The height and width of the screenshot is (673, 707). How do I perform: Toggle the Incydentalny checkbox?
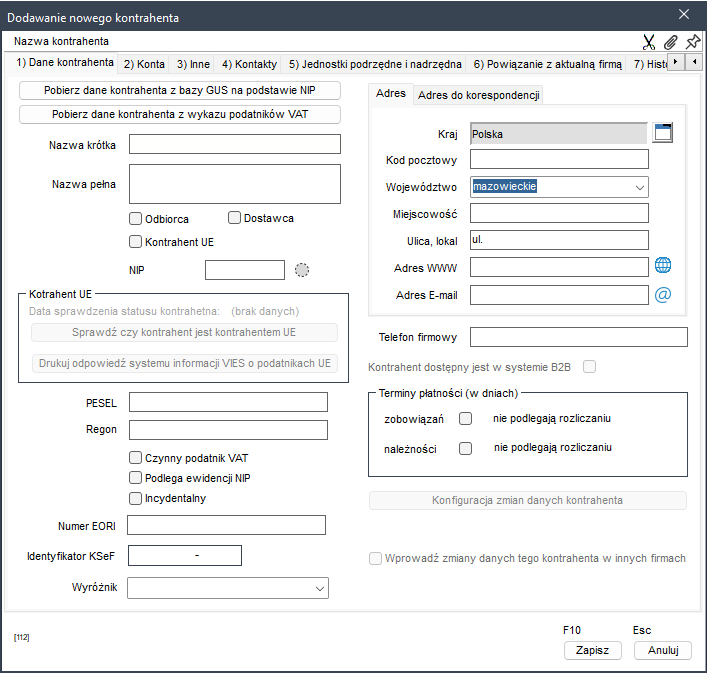point(135,498)
